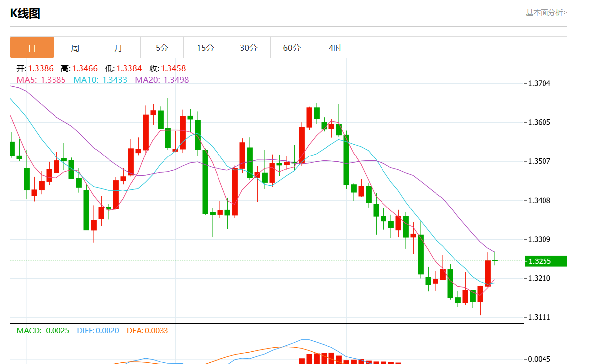Click the 0.0045 MACD axis label
Screen dimensions: 600x364
tap(540, 359)
